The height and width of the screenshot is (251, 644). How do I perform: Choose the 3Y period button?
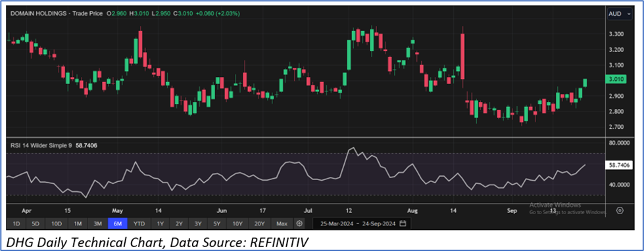coord(199,223)
